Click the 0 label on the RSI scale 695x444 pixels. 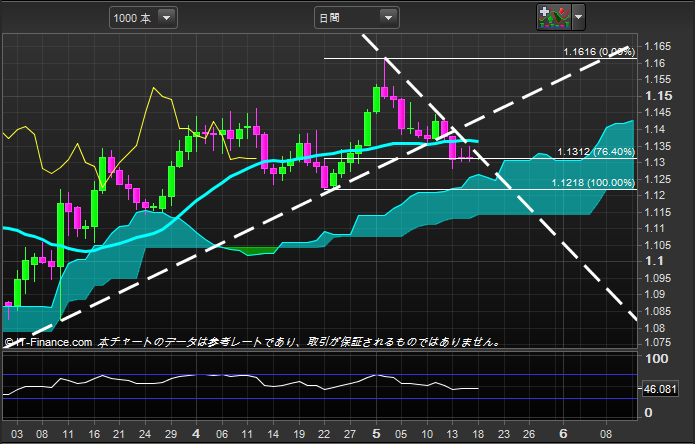(648, 413)
